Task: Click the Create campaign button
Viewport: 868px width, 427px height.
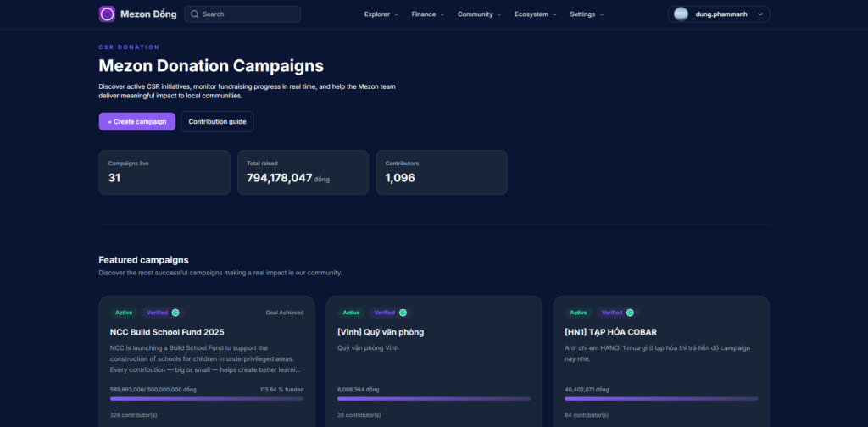Action: [x=137, y=122]
